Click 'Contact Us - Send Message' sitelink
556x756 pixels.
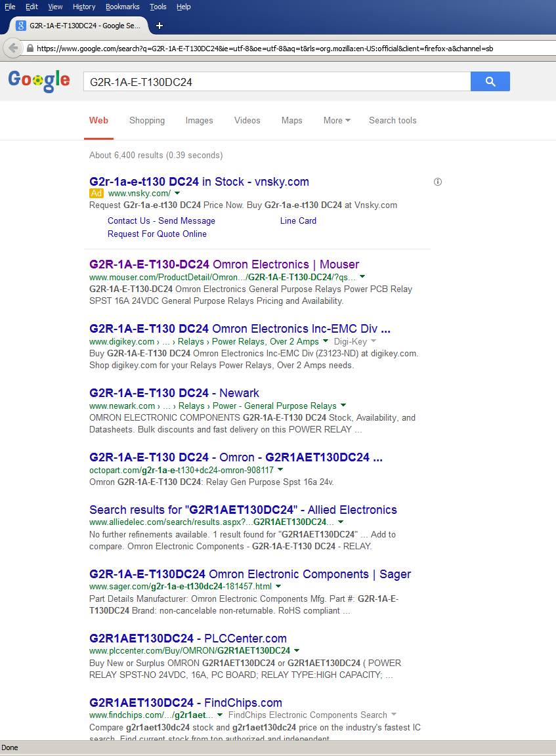[x=161, y=220]
